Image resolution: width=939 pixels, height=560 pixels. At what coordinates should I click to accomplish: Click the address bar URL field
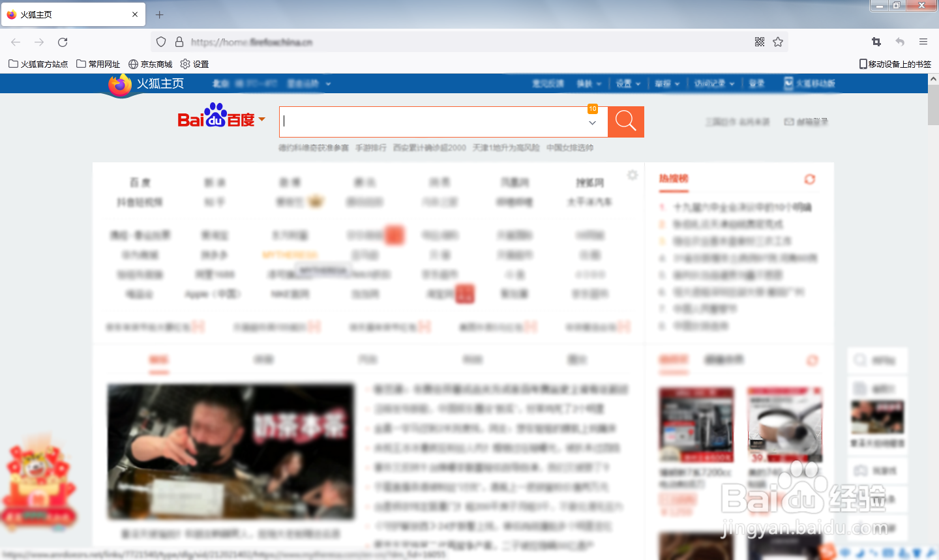pos(469,42)
